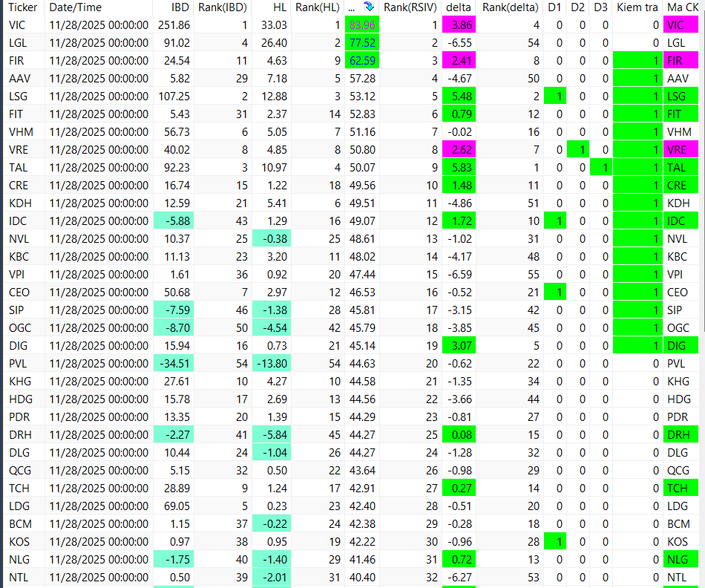Sort by the Date/Time column header
This screenshot has height=588, width=705.
[75, 7]
